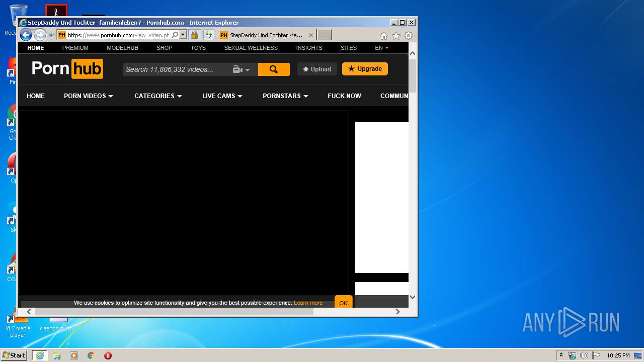Open the SHOP link

click(165, 48)
